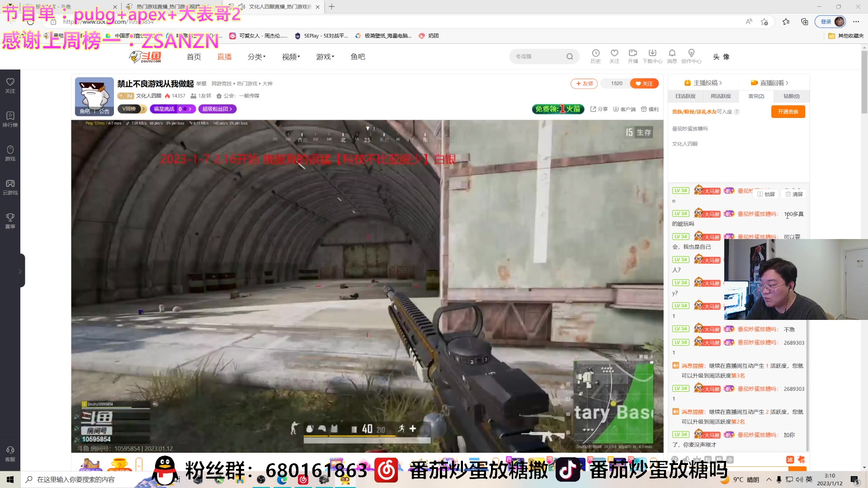Click the 开通贵族 button

788,112
